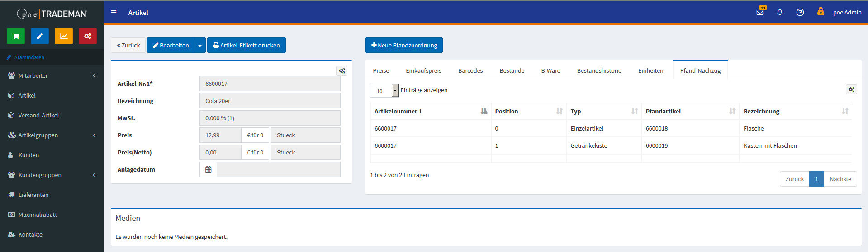Sort by Typ column icon
868x252 pixels.
(x=635, y=111)
